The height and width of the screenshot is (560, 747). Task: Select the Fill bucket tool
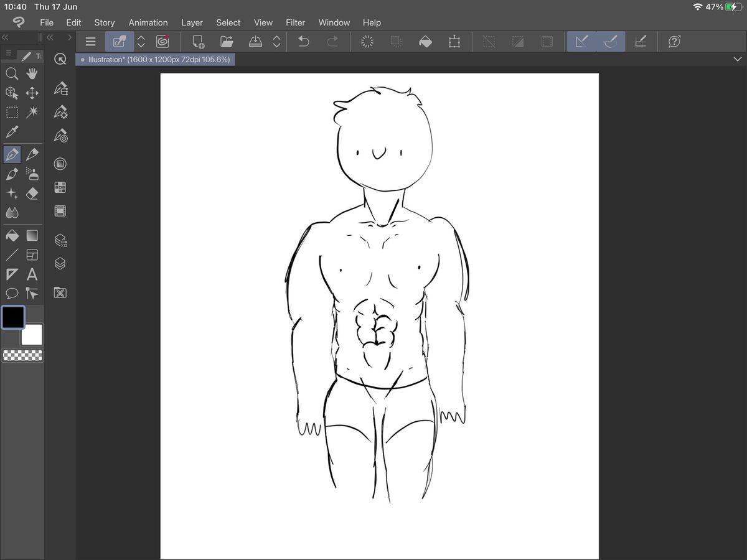(12, 235)
